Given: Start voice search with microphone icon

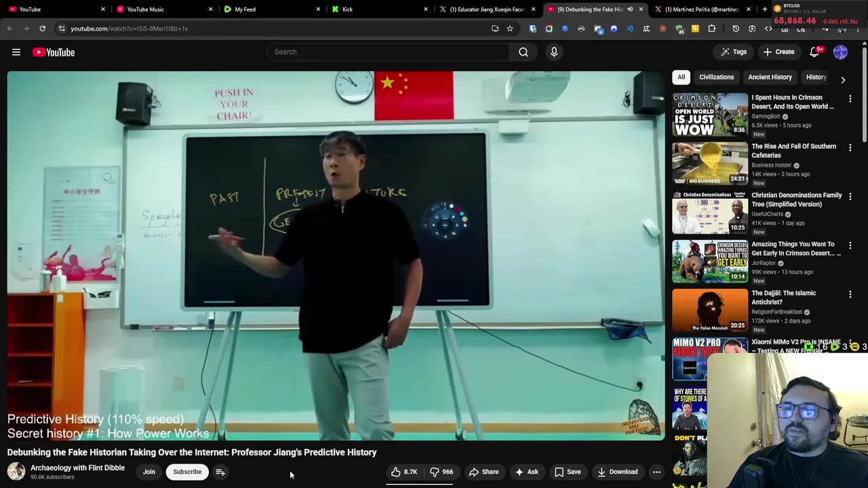Looking at the screenshot, I should [554, 52].
